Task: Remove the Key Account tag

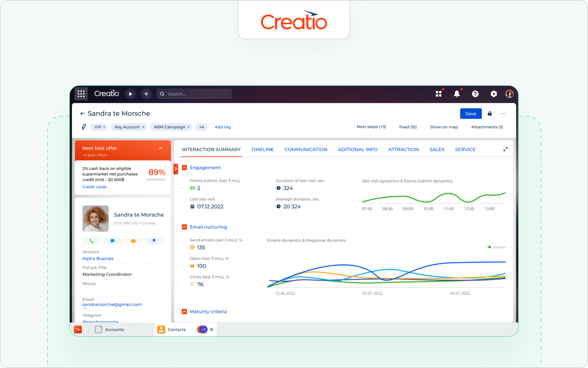Action: click(x=143, y=127)
